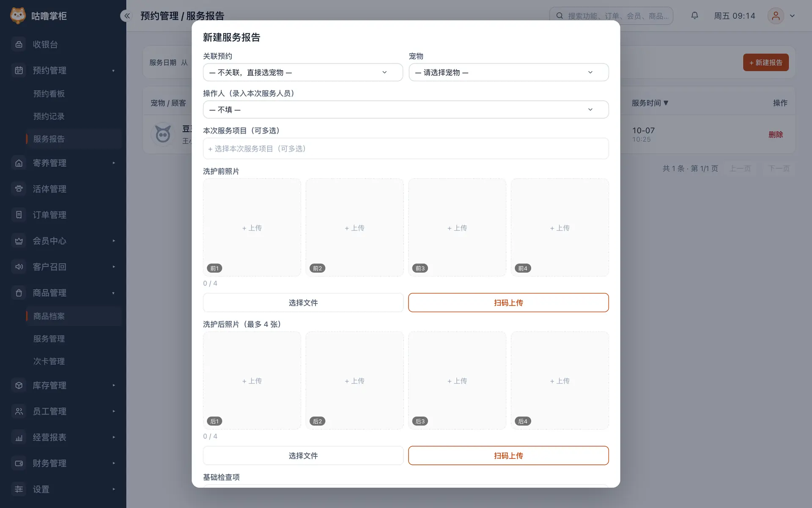Click the user avatar icon
Viewport: 812px width, 508px height.
[776, 16]
